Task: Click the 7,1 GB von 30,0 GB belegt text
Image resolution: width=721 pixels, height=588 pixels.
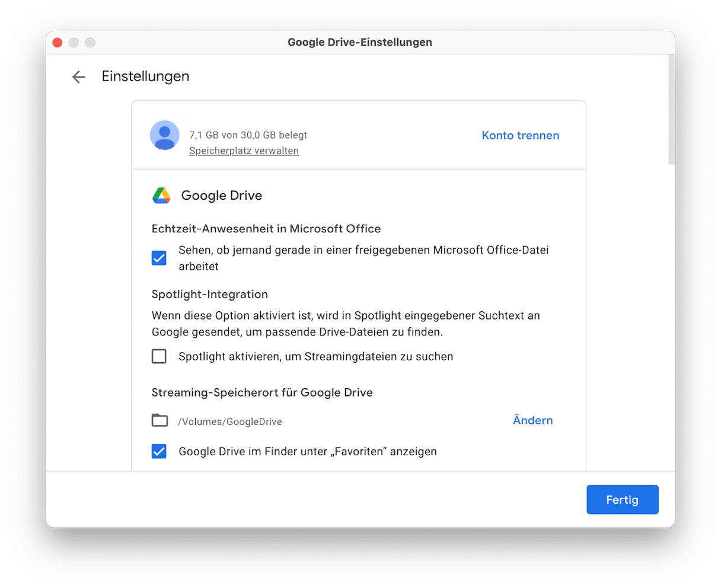Action: 248,135
